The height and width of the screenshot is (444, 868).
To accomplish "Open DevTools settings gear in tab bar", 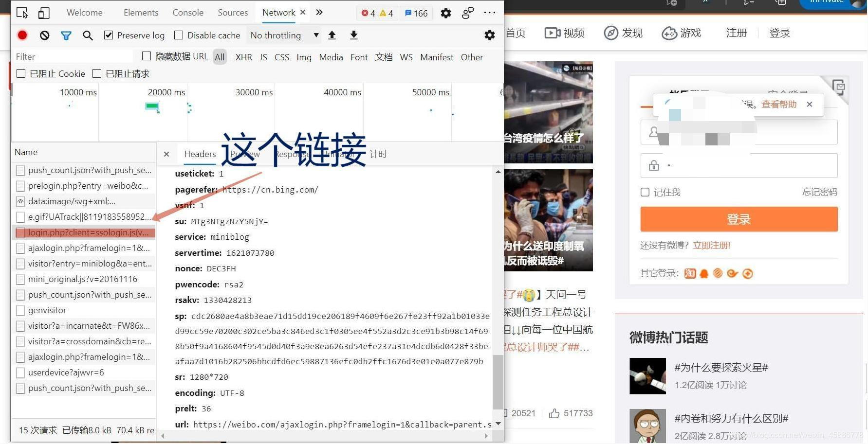I will [x=446, y=13].
